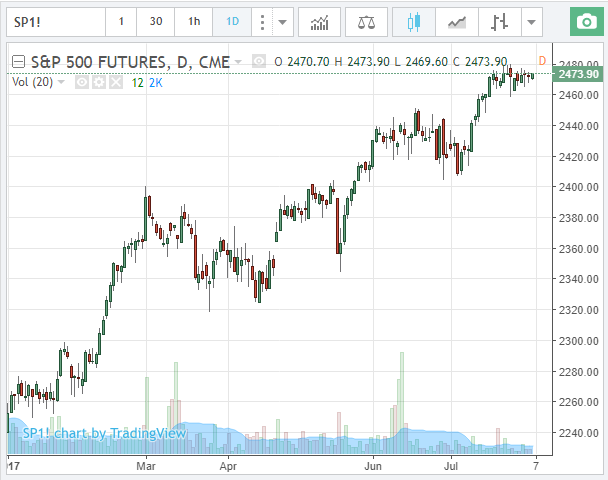Open the series title dropdown arrow

pyautogui.click(x=238, y=62)
